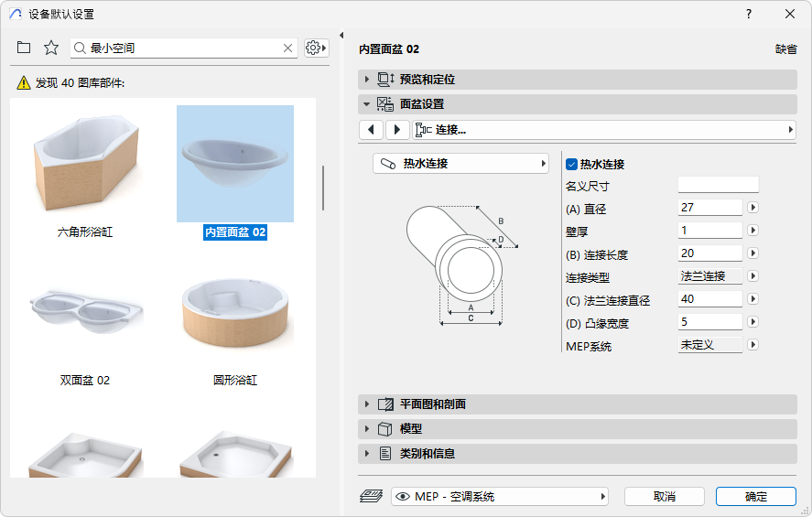Click the warning icon beside found parts
Image resolution: width=812 pixels, height=517 pixels.
click(x=24, y=82)
